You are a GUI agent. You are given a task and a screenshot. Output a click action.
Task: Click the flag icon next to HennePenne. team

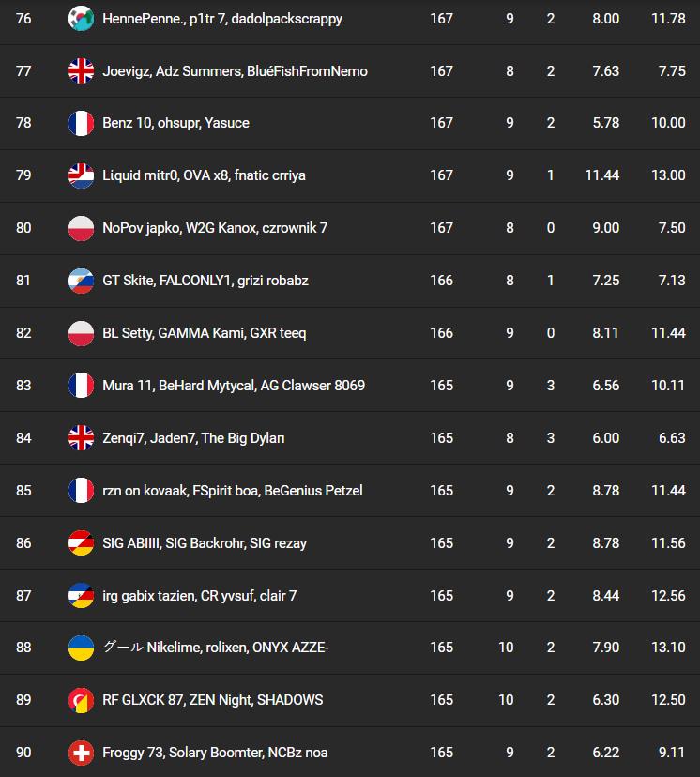[81, 19]
